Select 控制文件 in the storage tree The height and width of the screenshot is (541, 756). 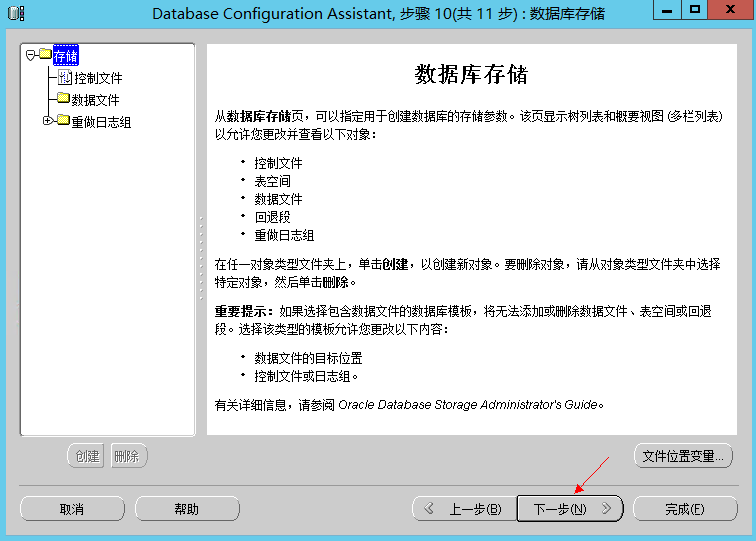[x=98, y=78]
